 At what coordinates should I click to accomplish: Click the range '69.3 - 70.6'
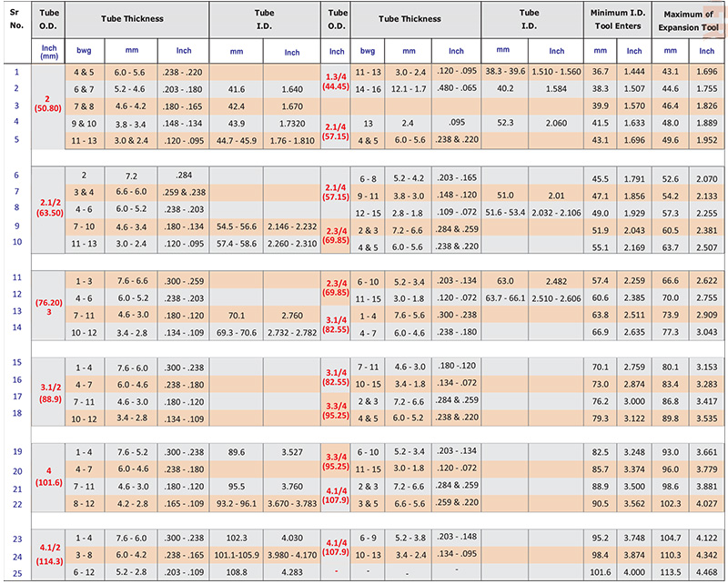tap(237, 333)
